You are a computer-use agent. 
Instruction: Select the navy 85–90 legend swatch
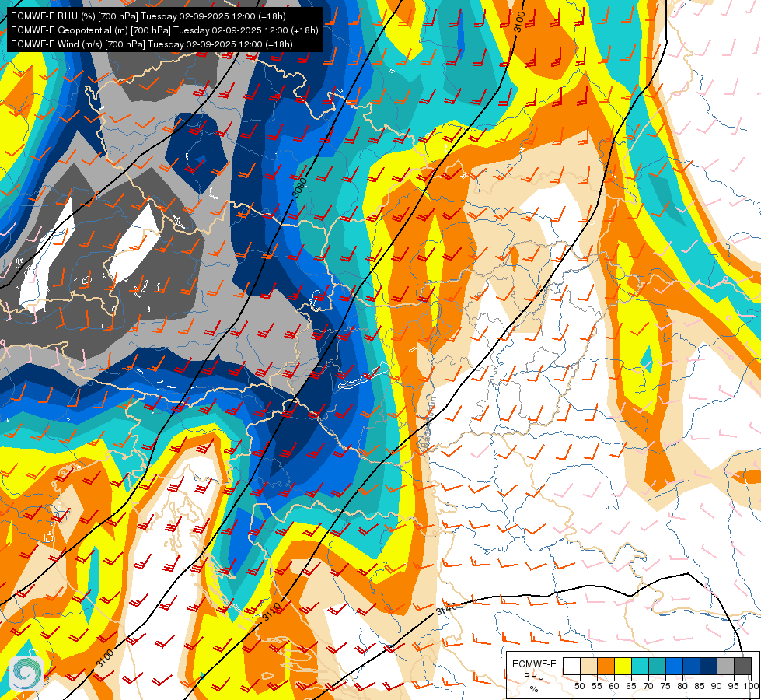pos(709,666)
